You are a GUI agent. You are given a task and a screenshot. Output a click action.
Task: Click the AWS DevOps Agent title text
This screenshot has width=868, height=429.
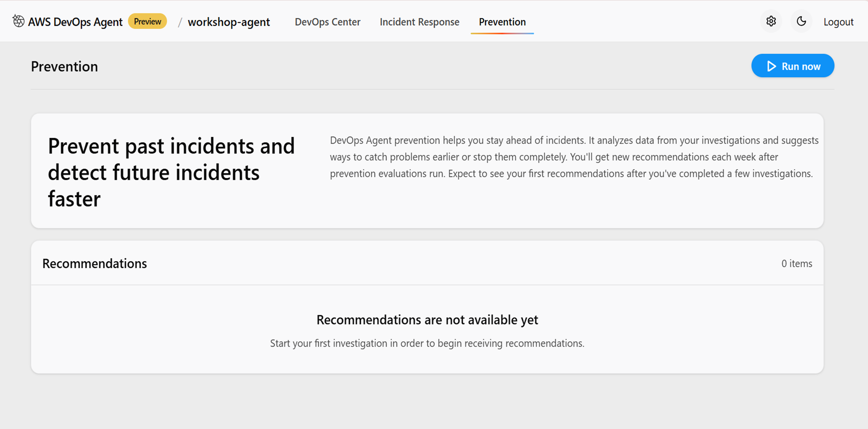pyautogui.click(x=75, y=22)
